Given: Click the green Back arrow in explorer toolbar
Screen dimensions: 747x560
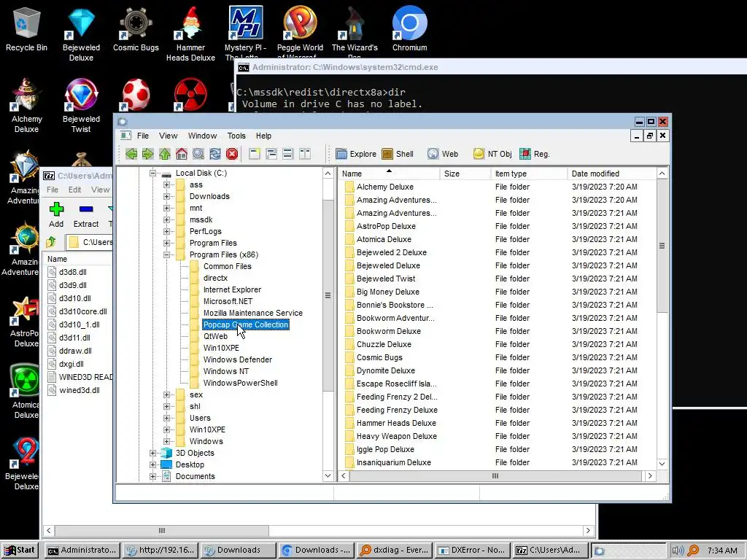Looking at the screenshot, I should click(131, 154).
